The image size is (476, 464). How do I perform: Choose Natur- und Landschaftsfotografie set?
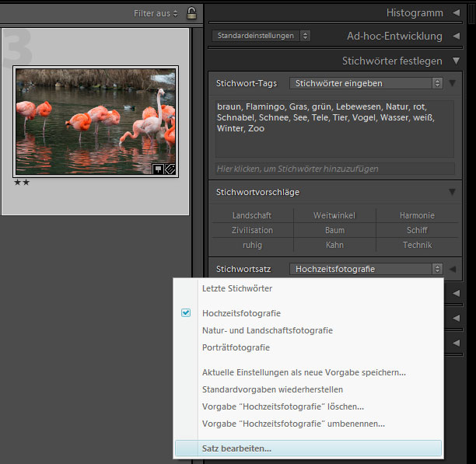309,330
